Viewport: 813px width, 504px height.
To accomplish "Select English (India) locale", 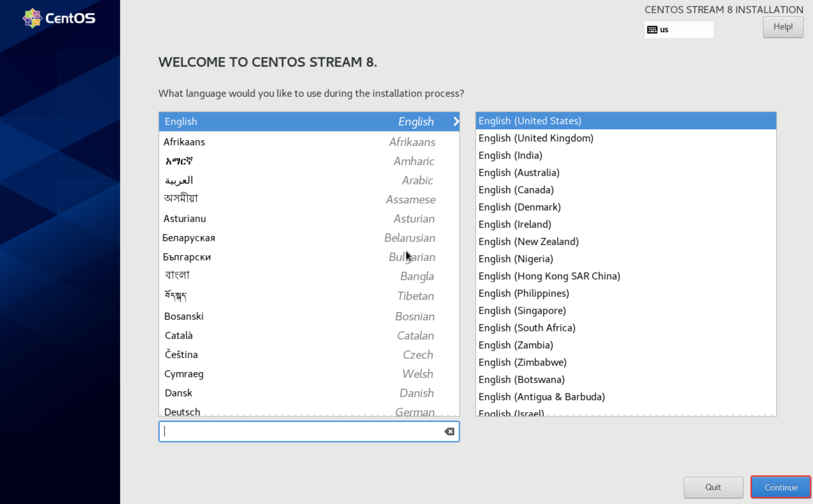I will 626,155.
